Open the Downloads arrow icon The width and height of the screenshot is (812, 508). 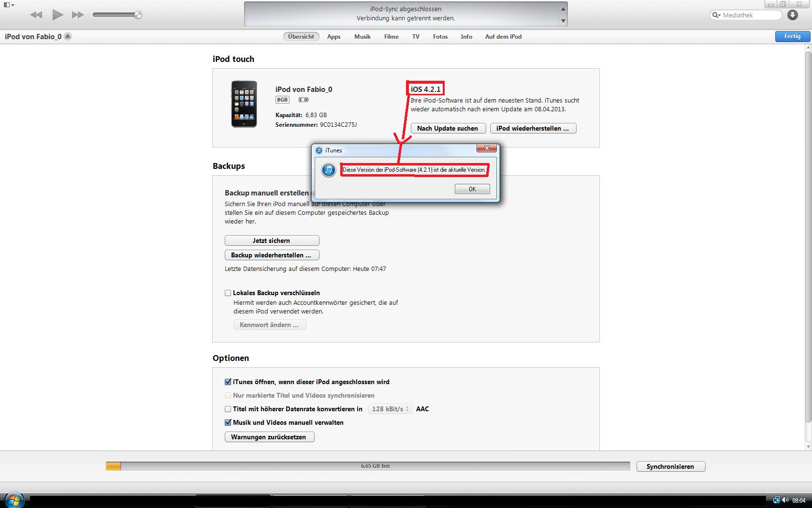pos(793,15)
